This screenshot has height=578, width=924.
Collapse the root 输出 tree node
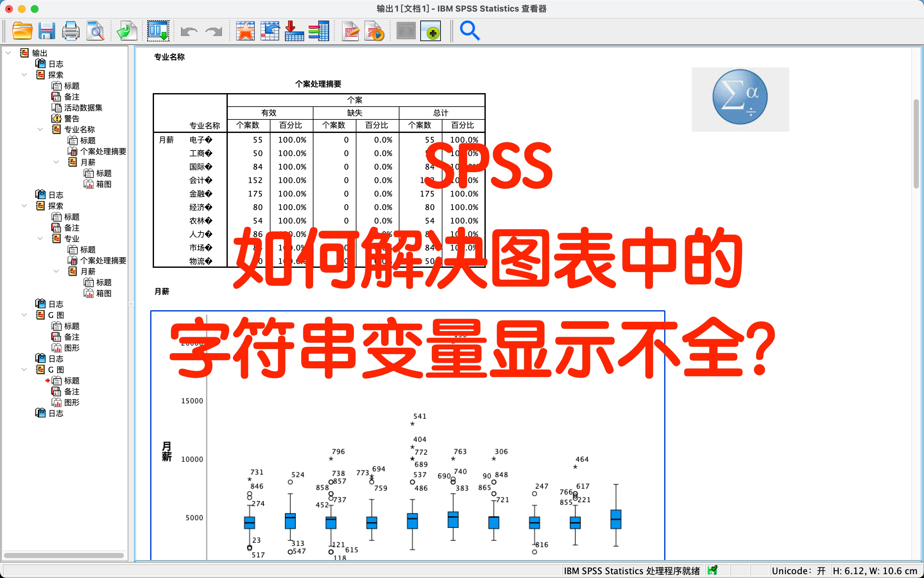point(8,53)
